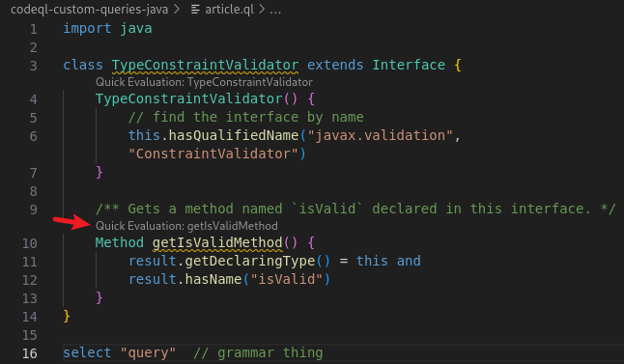Viewport: 624px width, 364px height.
Task: Click the 'Interface' type on line 3
Action: 409,65
